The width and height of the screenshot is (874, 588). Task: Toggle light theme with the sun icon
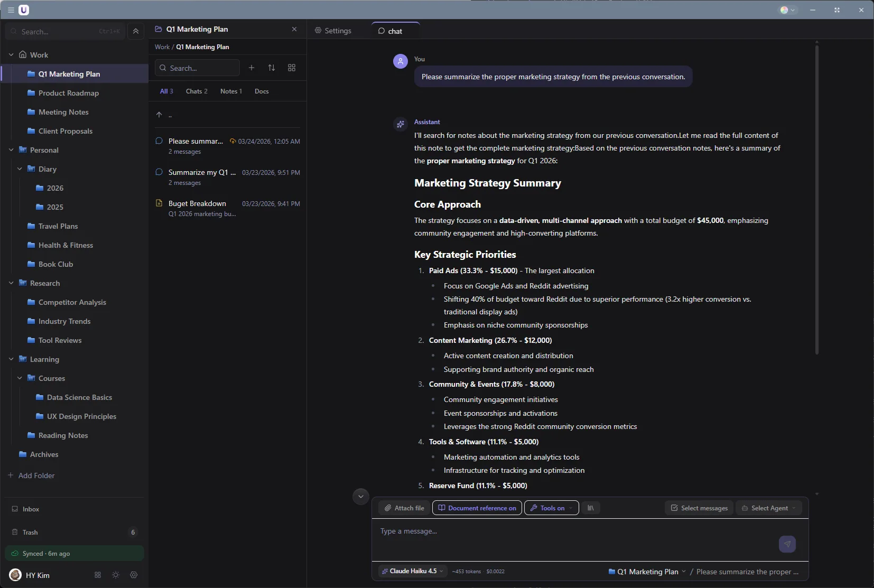(x=115, y=575)
